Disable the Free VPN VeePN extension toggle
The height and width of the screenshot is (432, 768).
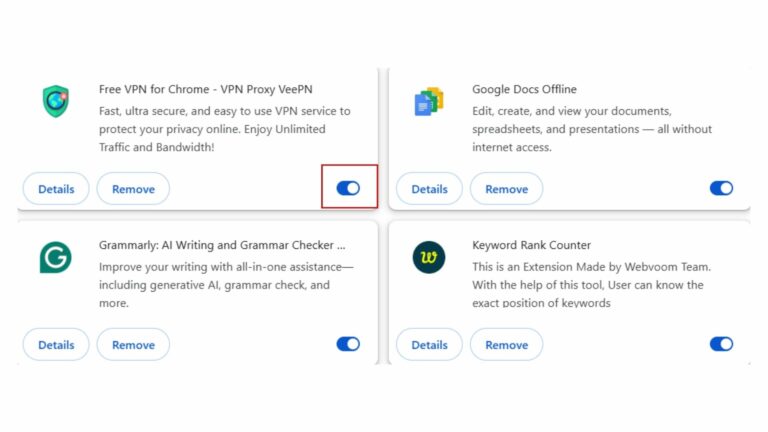click(348, 188)
